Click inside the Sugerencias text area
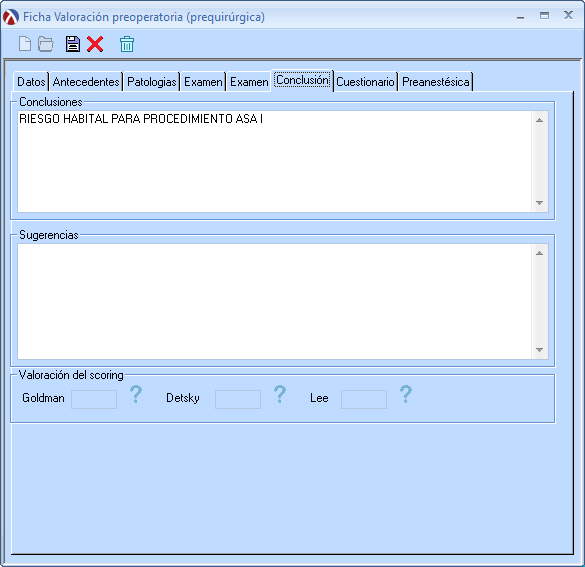This screenshot has height=567, width=585. click(x=275, y=301)
